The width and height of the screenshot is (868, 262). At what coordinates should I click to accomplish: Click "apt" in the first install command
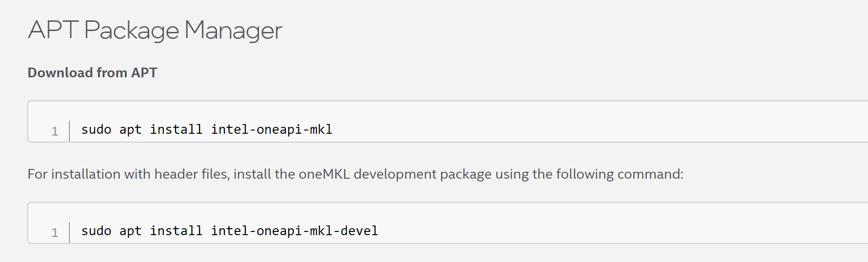coord(130,130)
